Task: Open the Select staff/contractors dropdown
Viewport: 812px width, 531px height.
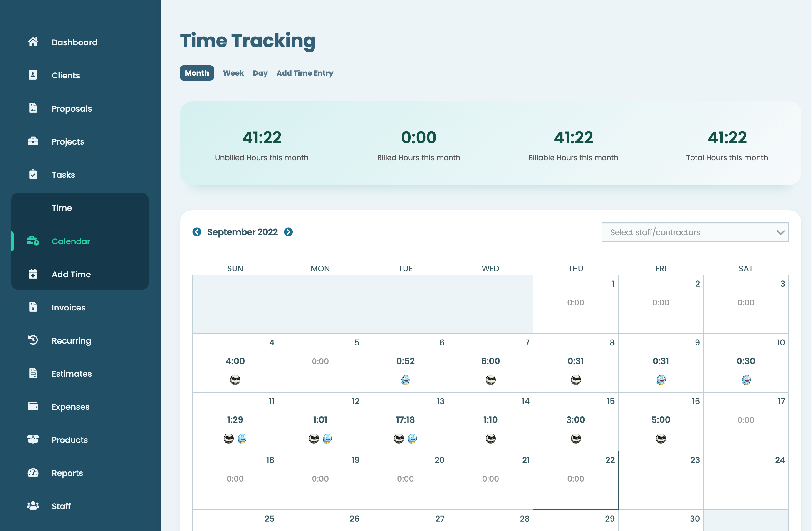Action: click(x=695, y=232)
